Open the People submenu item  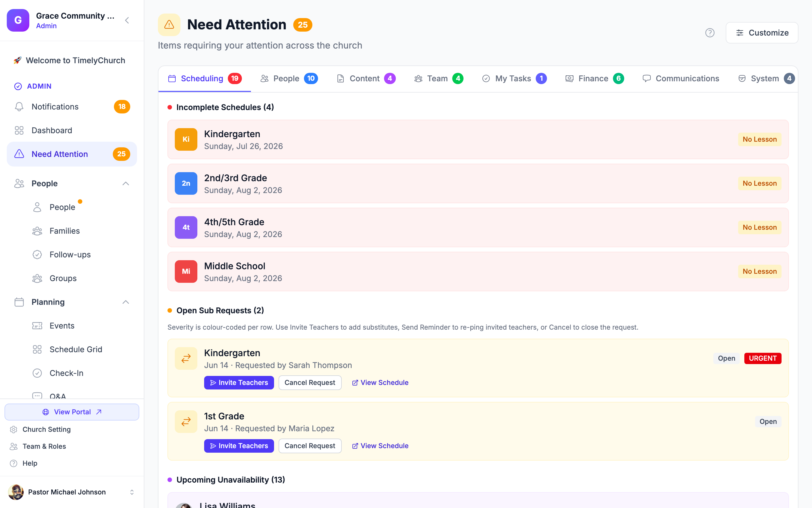pos(62,207)
